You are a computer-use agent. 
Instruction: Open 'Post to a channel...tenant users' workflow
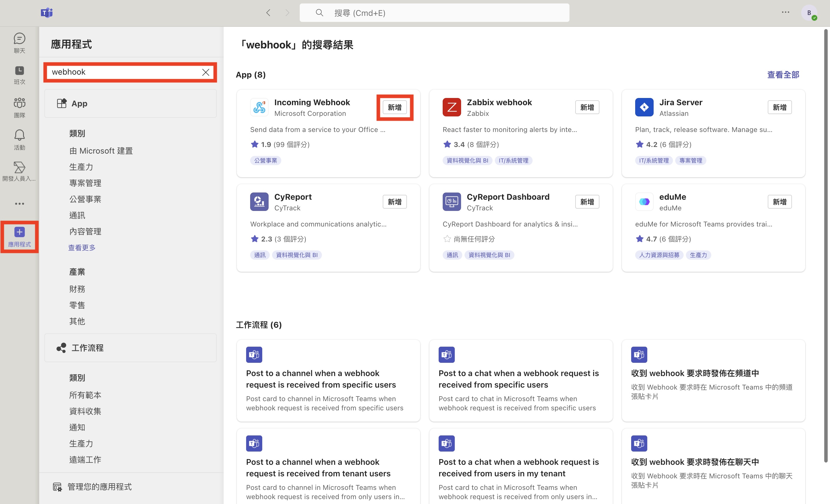click(x=328, y=466)
